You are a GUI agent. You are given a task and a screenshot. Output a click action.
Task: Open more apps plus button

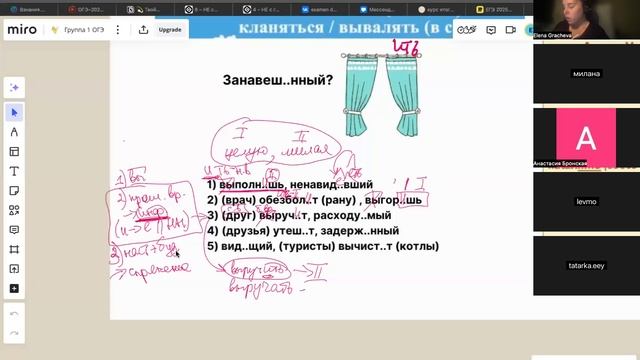(x=14, y=289)
